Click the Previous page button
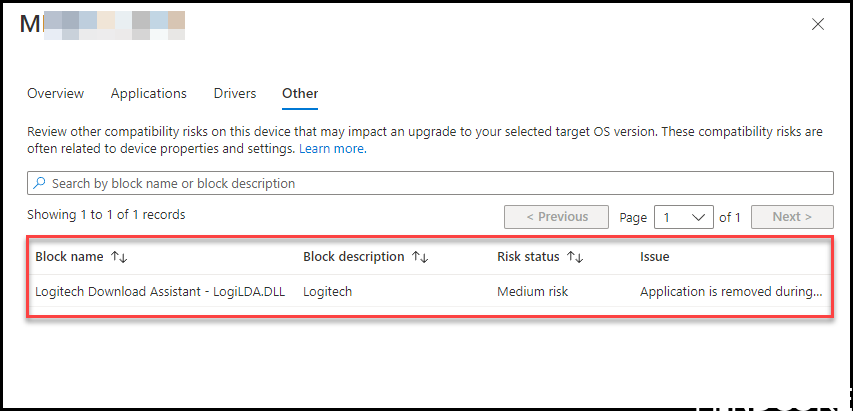 pyautogui.click(x=557, y=217)
